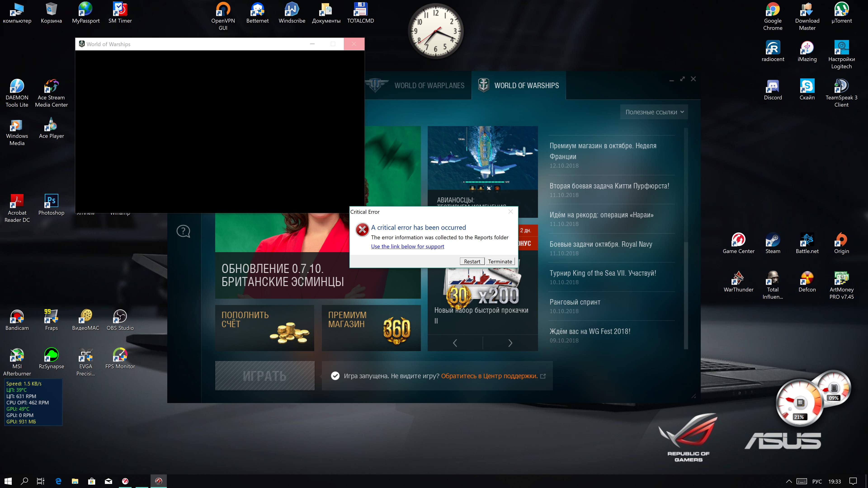Switch input language РУС in taskbar
This screenshot has width=868, height=488.
(x=817, y=481)
